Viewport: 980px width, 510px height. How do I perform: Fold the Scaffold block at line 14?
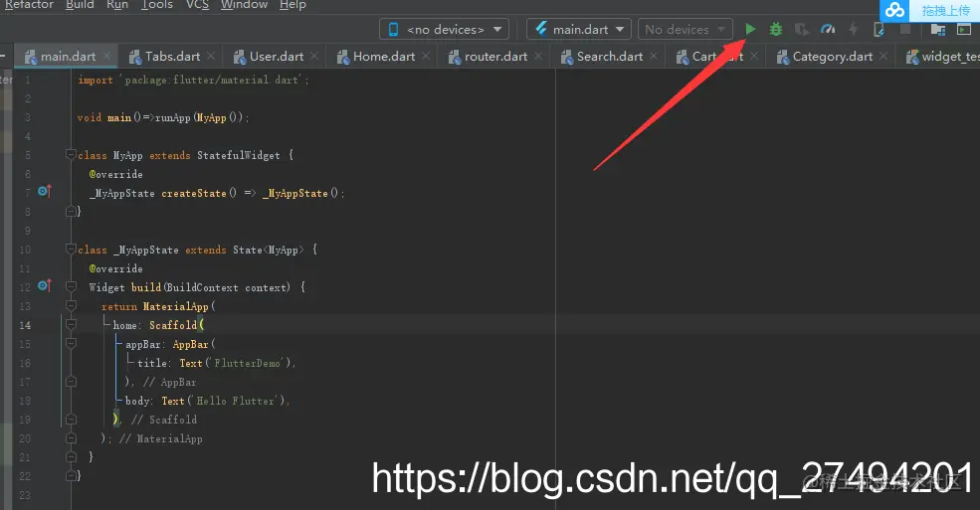point(71,325)
